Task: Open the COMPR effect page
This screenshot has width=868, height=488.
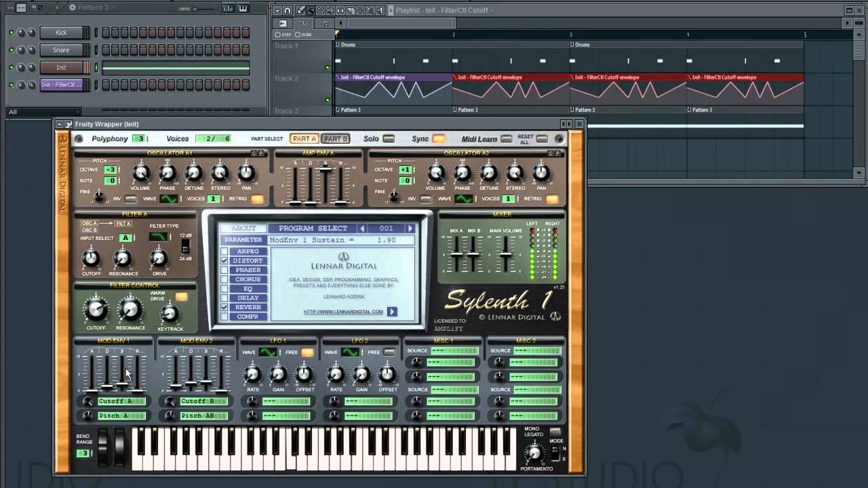Action: [x=248, y=317]
